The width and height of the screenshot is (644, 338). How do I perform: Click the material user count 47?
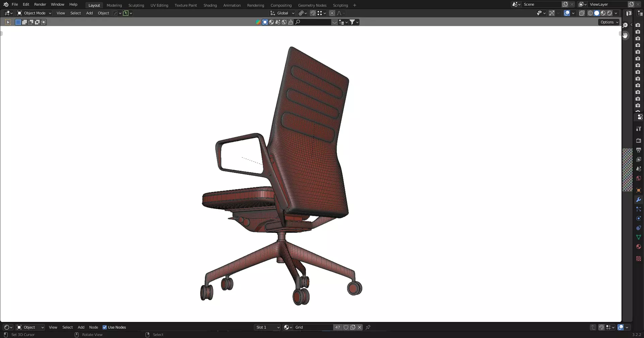[337, 327]
